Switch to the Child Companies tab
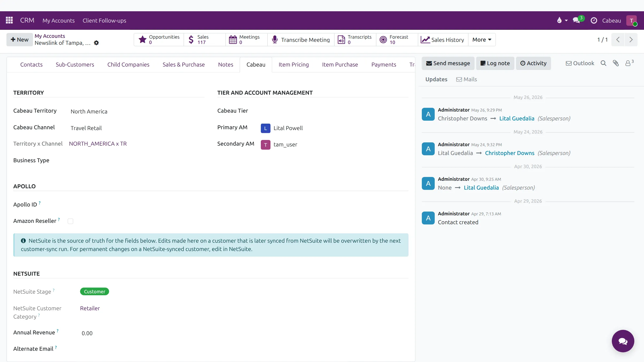 pyautogui.click(x=128, y=65)
